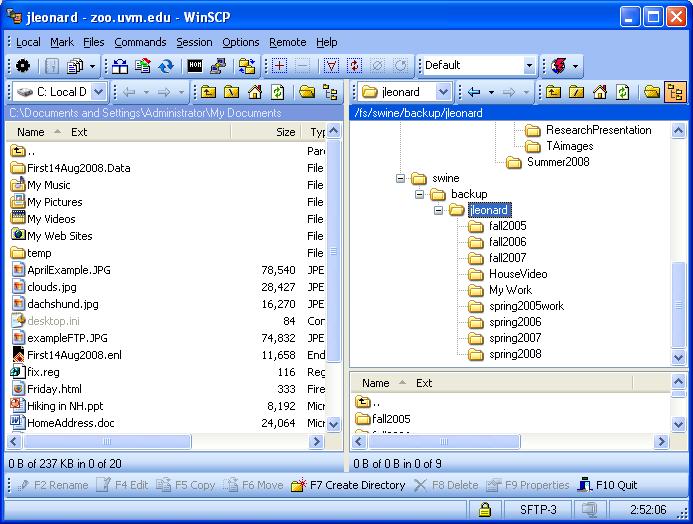
Task: Click the Invert Selection icon
Action: tap(354, 66)
